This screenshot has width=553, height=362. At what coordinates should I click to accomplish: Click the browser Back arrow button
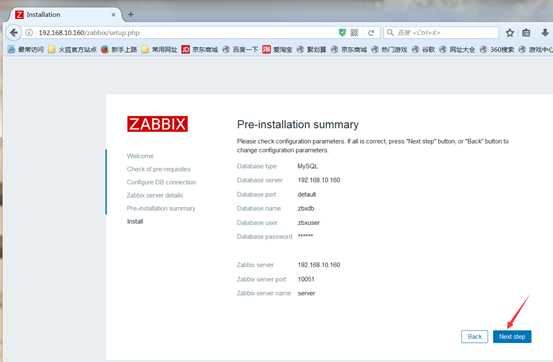[13, 33]
